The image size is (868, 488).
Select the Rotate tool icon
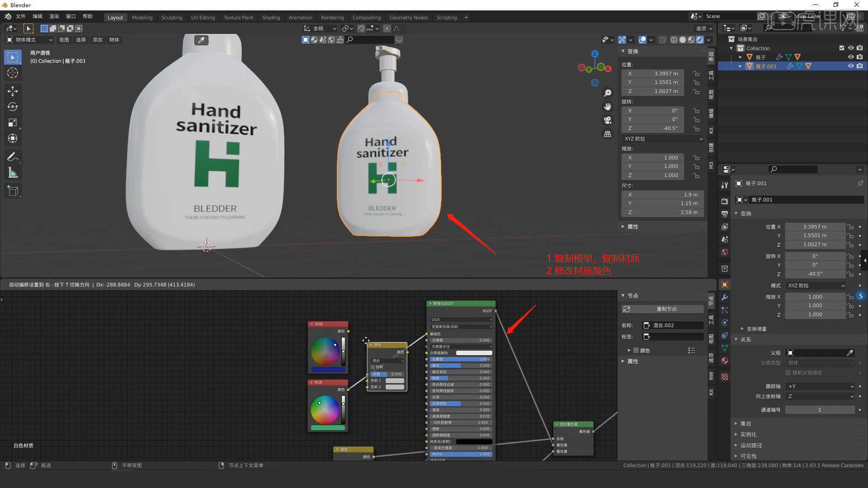point(13,107)
